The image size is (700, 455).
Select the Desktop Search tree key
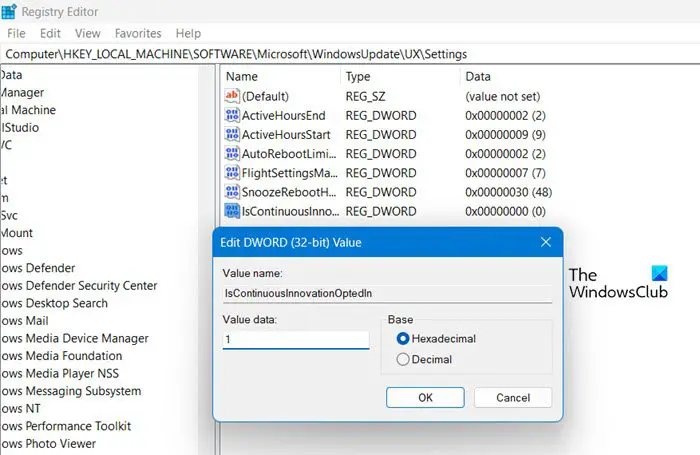[x=54, y=303]
